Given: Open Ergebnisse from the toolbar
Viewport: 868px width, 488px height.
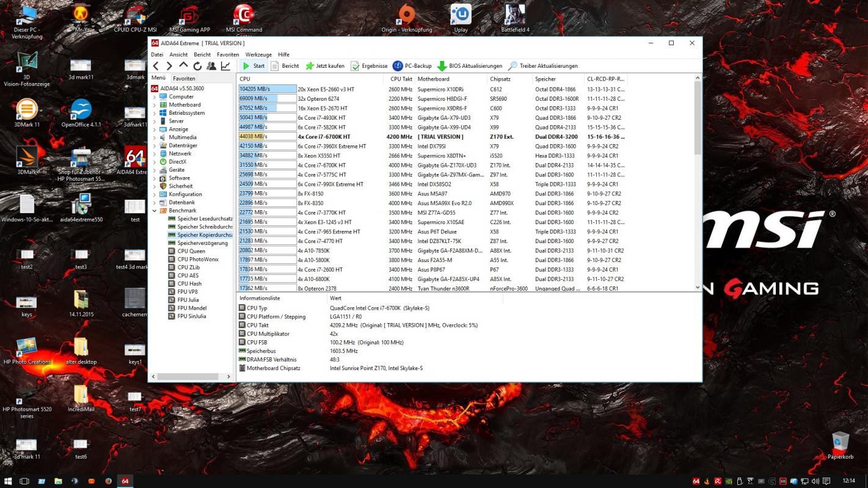Looking at the screenshot, I should 369,66.
